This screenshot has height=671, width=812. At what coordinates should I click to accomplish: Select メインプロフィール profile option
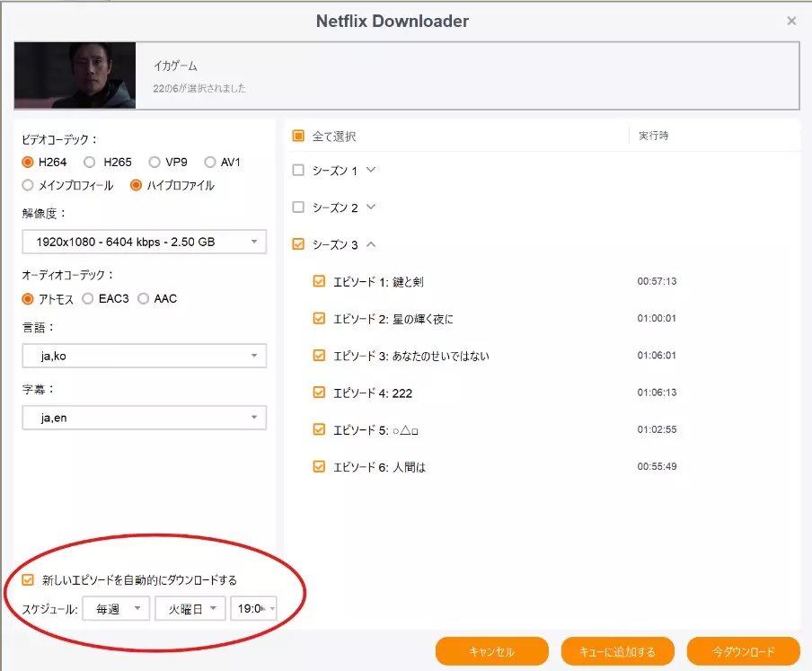pyautogui.click(x=28, y=185)
